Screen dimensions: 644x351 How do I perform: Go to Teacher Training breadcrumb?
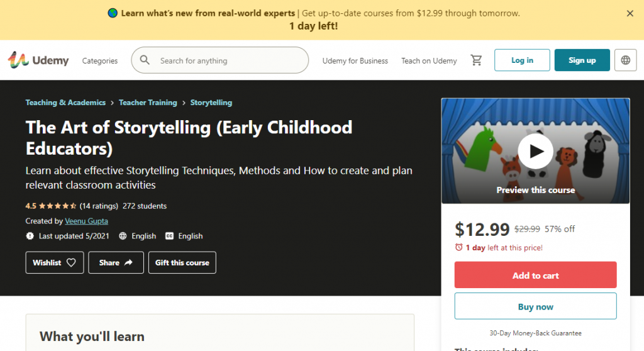148,103
